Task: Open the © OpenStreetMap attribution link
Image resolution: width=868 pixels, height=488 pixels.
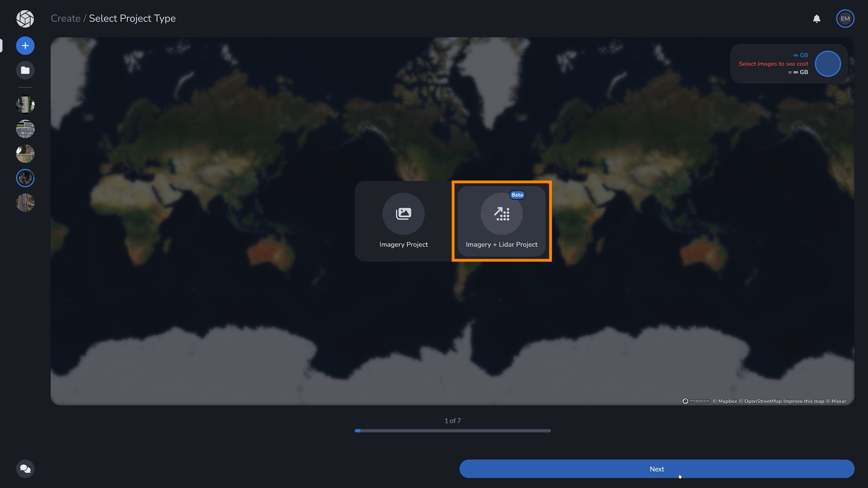Action: 760,401
